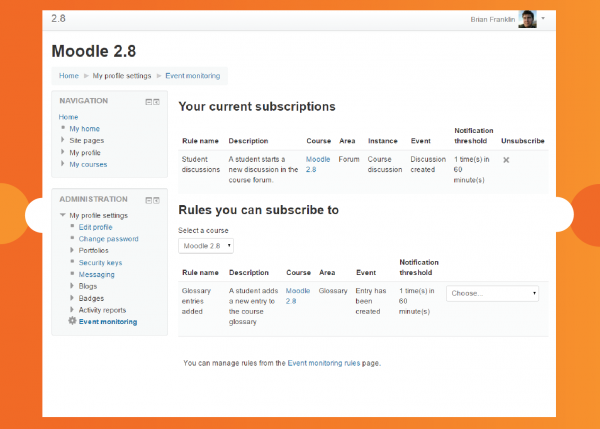The image size is (600, 429).
Task: Click Brian Franklin's profile picture
Action: point(527,19)
